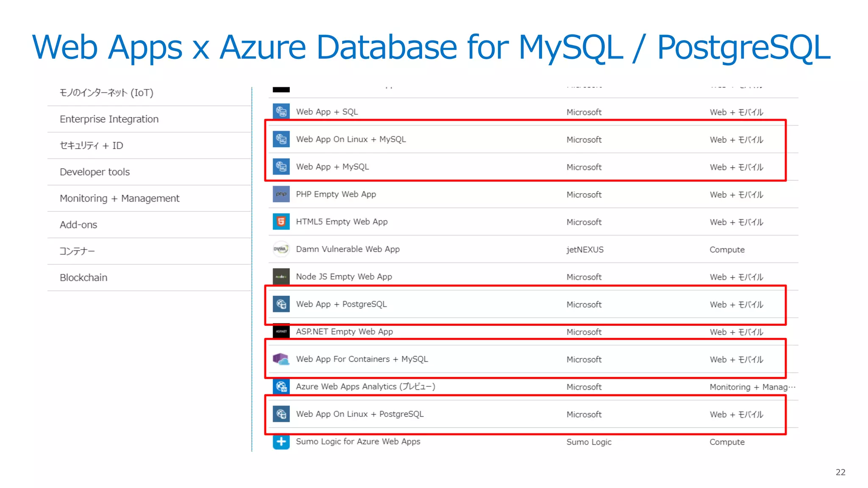The height and width of the screenshot is (488, 868).
Task: Click the Web App For Containers + MySQL icon
Action: tap(281, 359)
